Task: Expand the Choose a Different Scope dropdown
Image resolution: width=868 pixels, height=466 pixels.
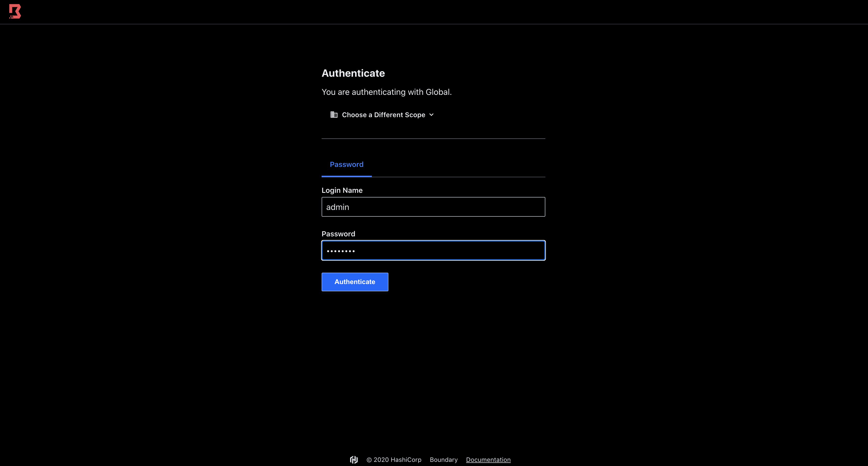Action: (382, 114)
